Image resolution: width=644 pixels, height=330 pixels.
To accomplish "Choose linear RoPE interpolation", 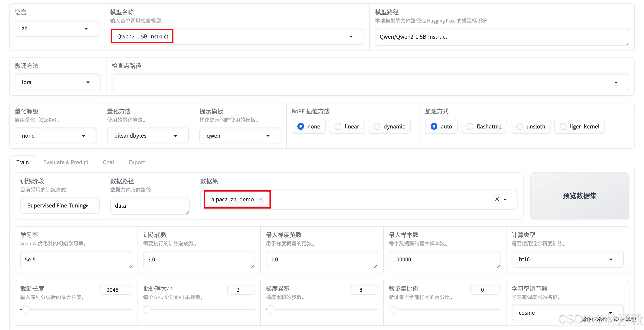I will tap(338, 126).
